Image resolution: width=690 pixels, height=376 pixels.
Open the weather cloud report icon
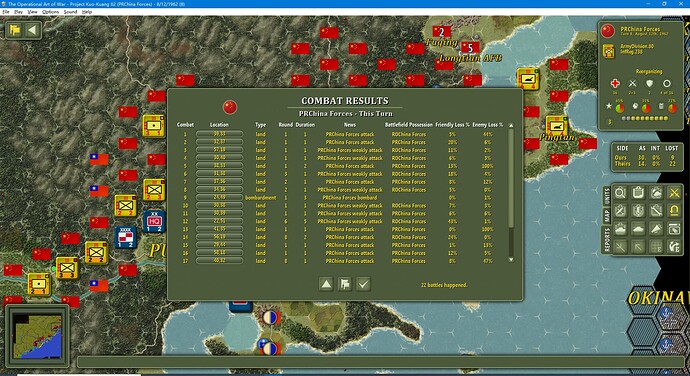[656, 193]
